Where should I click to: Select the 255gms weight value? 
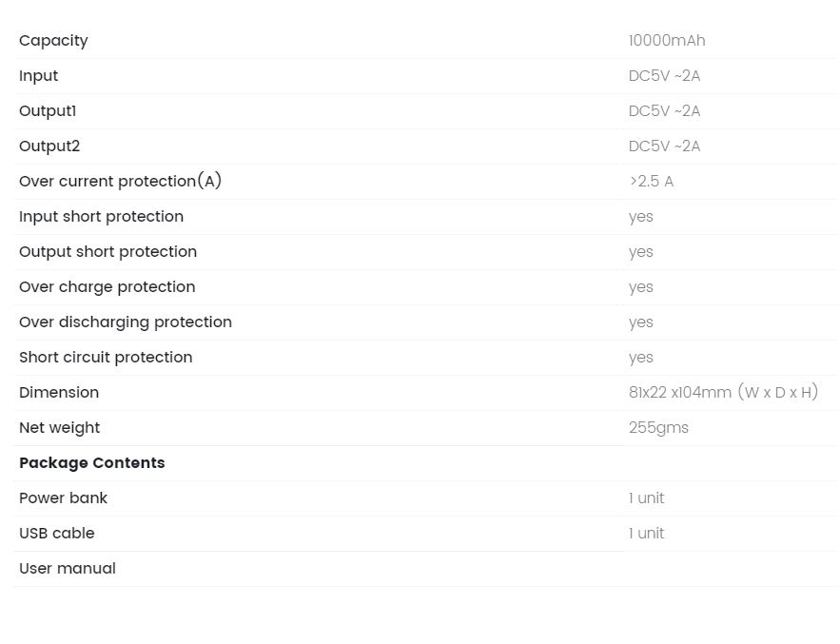click(x=658, y=428)
